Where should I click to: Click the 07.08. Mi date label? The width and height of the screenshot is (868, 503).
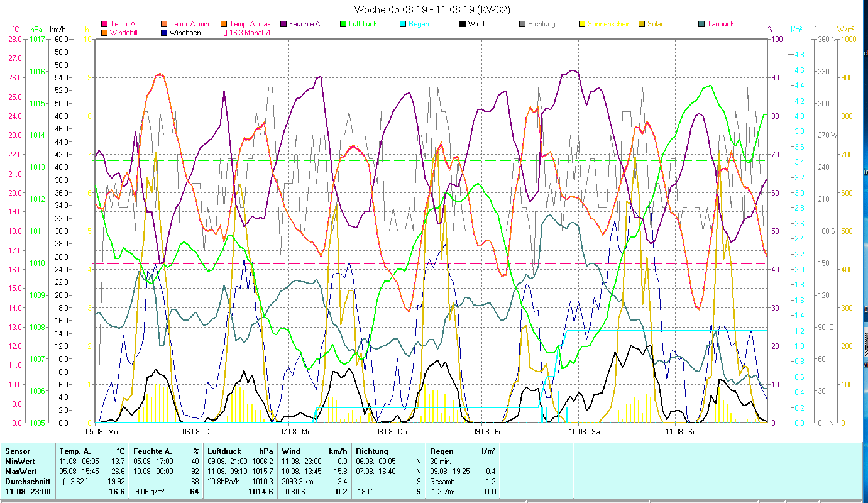(x=294, y=432)
